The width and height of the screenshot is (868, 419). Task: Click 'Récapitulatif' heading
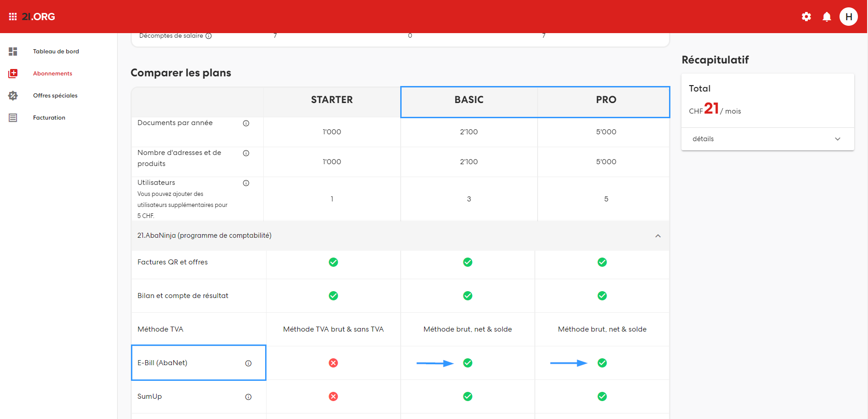pyautogui.click(x=715, y=60)
